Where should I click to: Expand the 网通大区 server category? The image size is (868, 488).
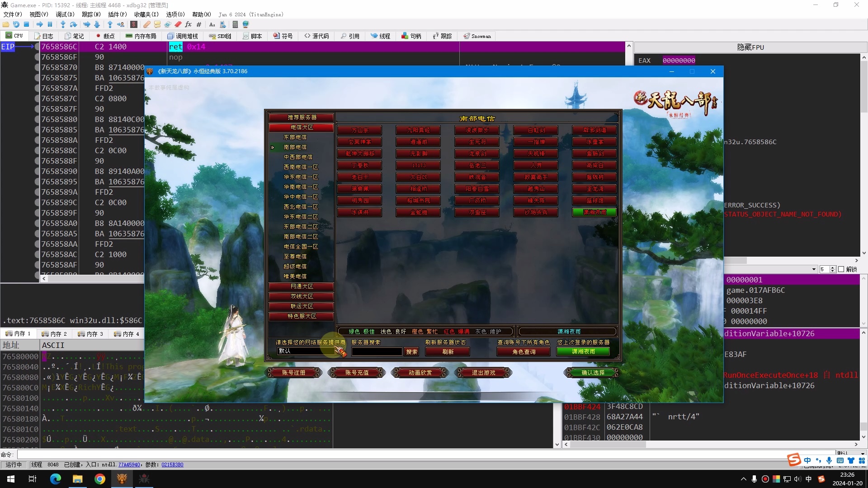tap(302, 286)
